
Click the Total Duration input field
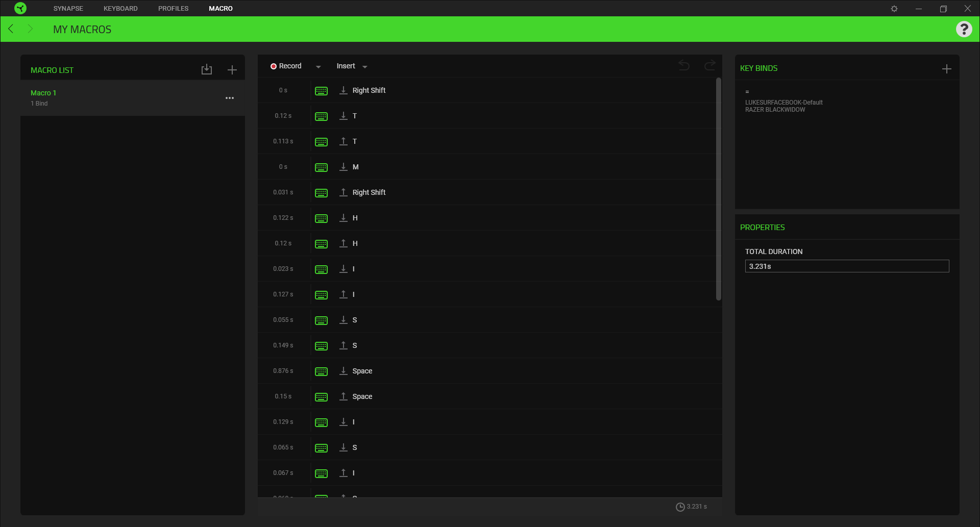pyautogui.click(x=847, y=266)
